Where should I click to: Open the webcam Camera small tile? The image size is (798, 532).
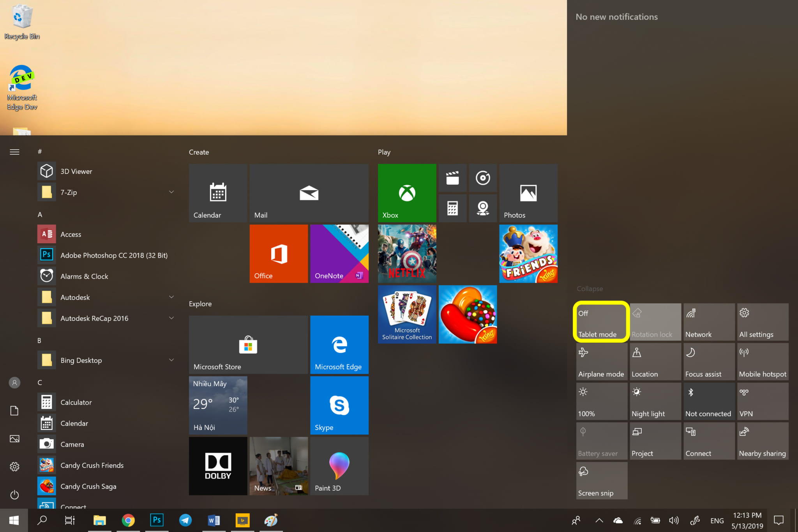pos(483,208)
